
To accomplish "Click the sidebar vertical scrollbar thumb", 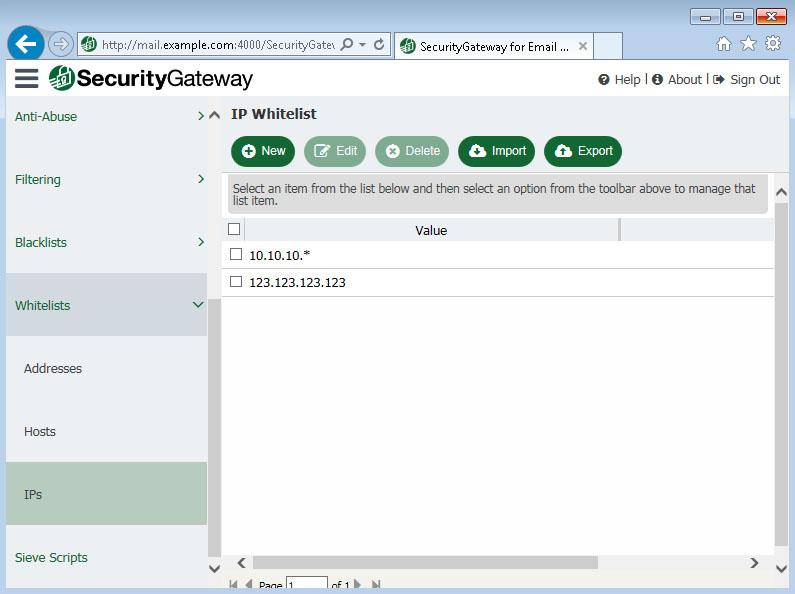I will point(214,428).
